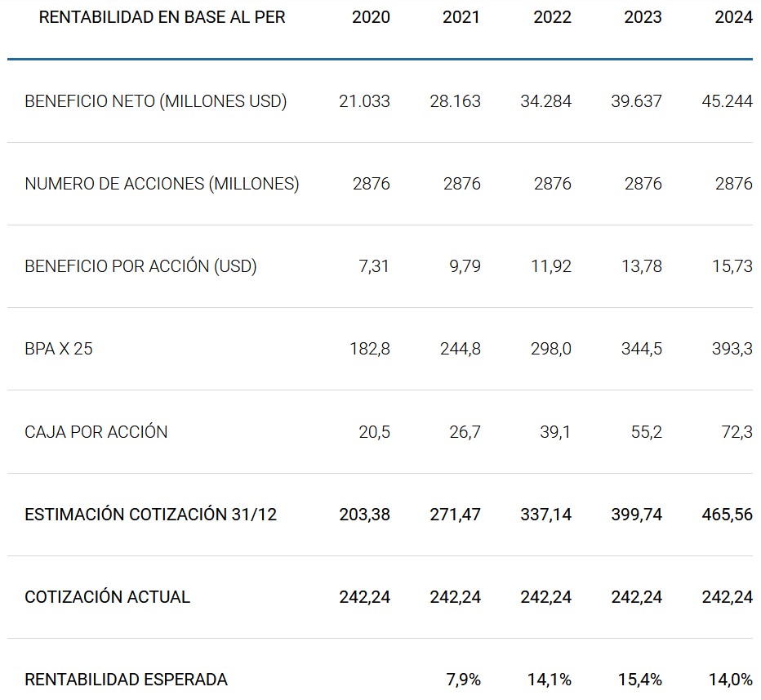Click the BPA X 25 value 298,0

pos(551,349)
